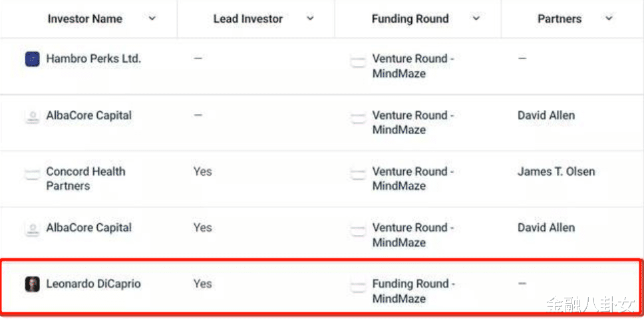Click the Leonardo DiCaprio profile photo
644x325 pixels.
click(33, 284)
